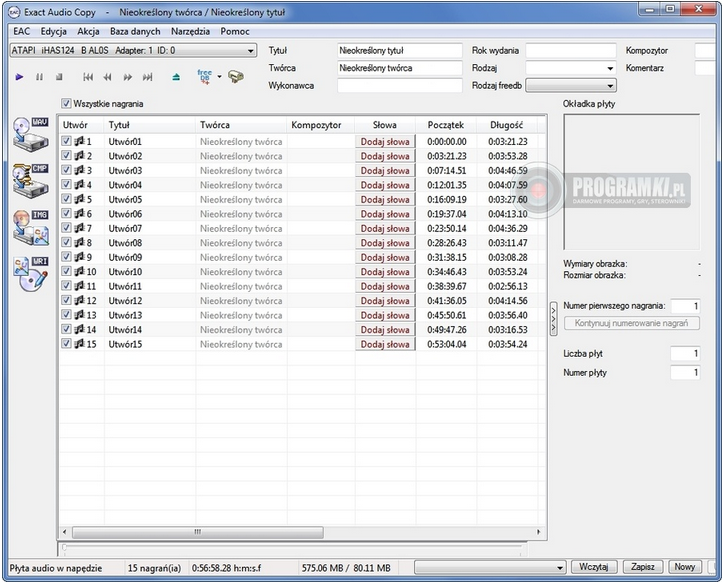Click the drive detection icon beside freedb
This screenshot has height=586, width=725.
pyautogui.click(x=236, y=76)
